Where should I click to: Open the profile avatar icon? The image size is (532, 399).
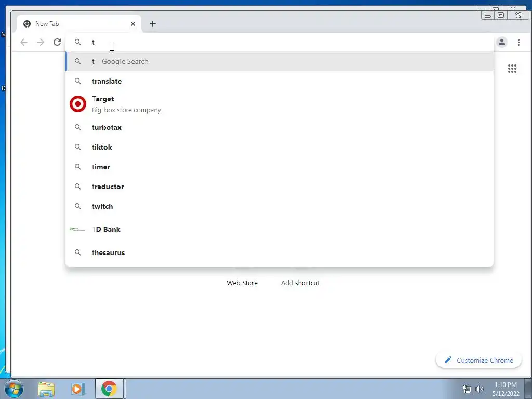pyautogui.click(x=502, y=42)
